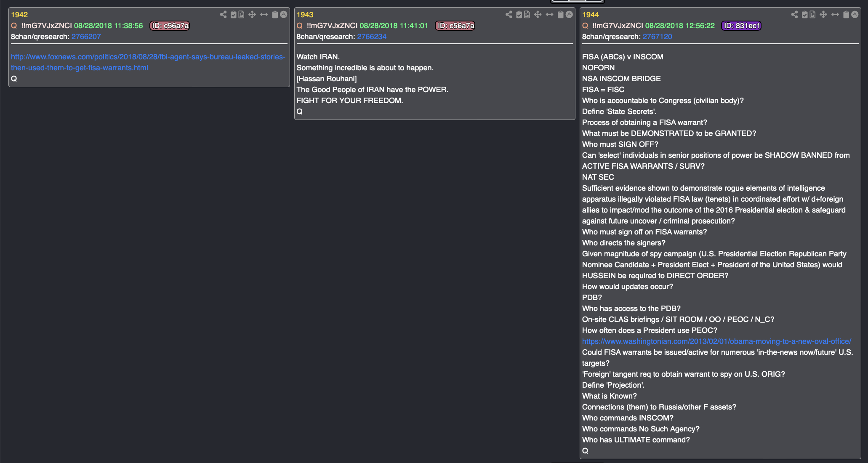Image resolution: width=868 pixels, height=463 pixels.
Task: Click the 'NAT SEC' line
Action: [598, 177]
